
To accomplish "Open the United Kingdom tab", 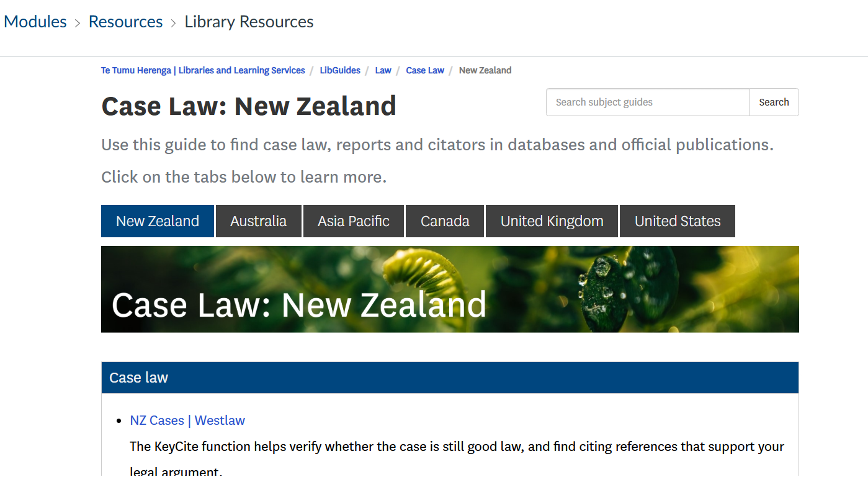I will [552, 222].
